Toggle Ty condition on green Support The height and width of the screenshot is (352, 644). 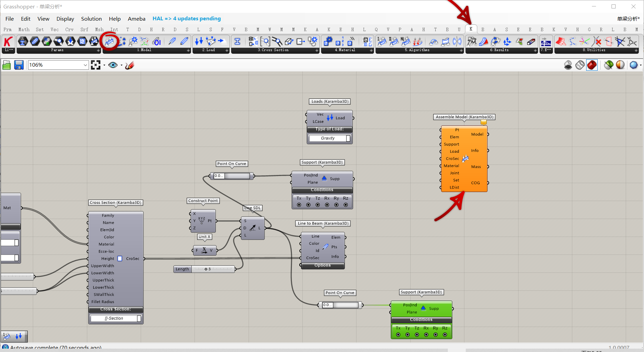coord(408,335)
